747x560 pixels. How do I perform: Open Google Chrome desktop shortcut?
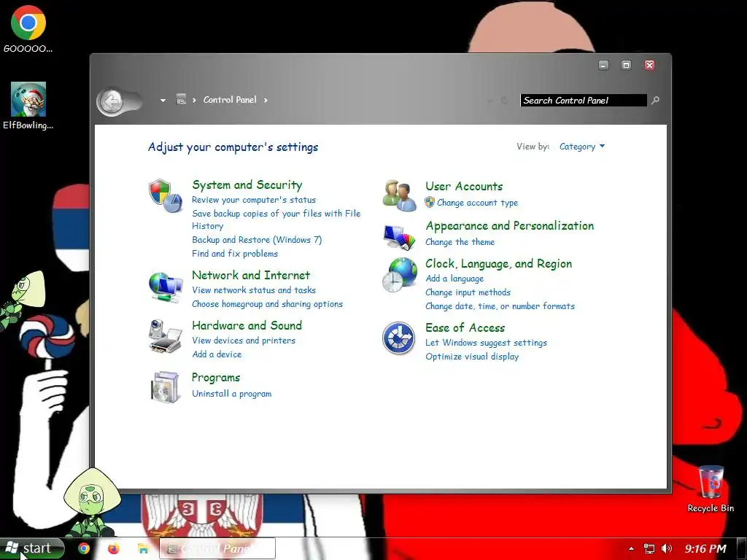[x=28, y=29]
